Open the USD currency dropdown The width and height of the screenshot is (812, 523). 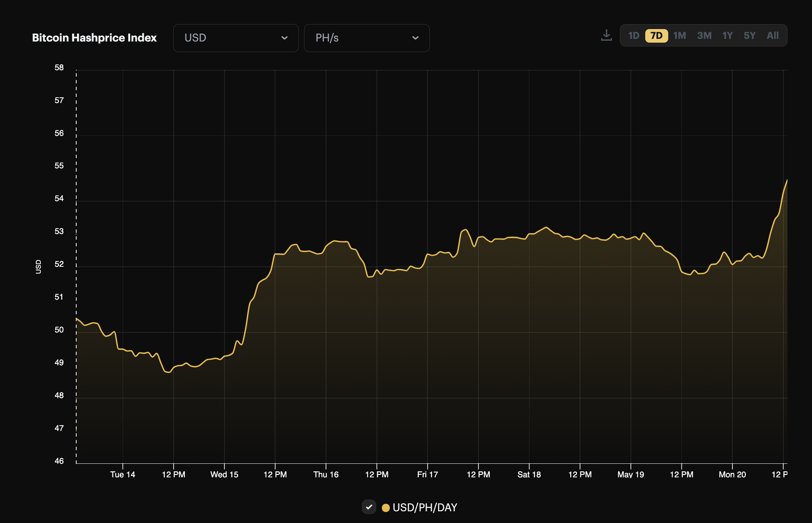(236, 38)
